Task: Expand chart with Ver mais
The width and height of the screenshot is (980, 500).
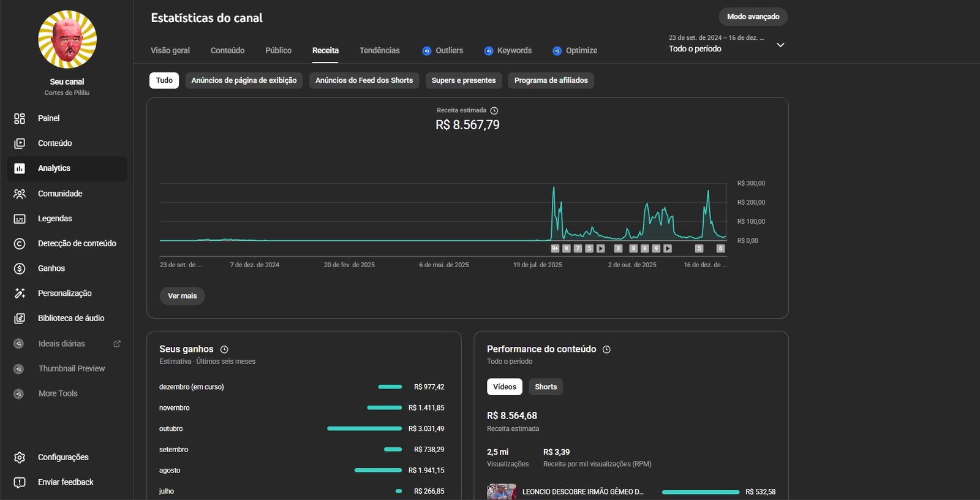Action: [x=182, y=296]
